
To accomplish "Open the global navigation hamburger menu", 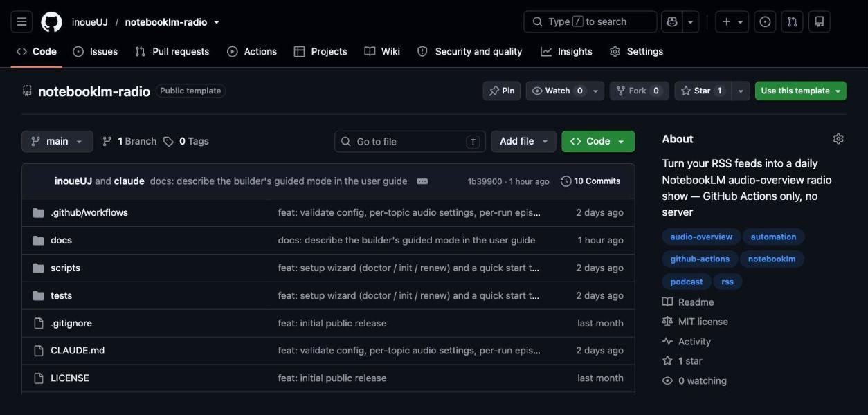I will 21,21.
